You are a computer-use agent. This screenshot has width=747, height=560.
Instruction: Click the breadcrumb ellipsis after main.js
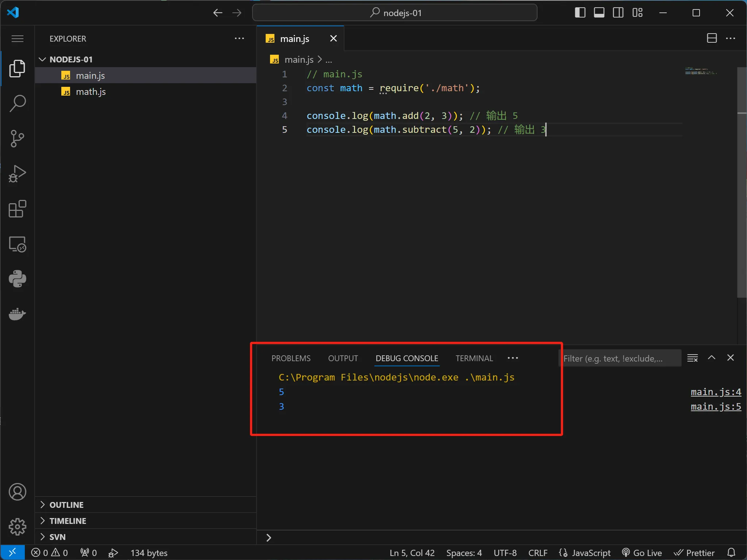pos(329,59)
